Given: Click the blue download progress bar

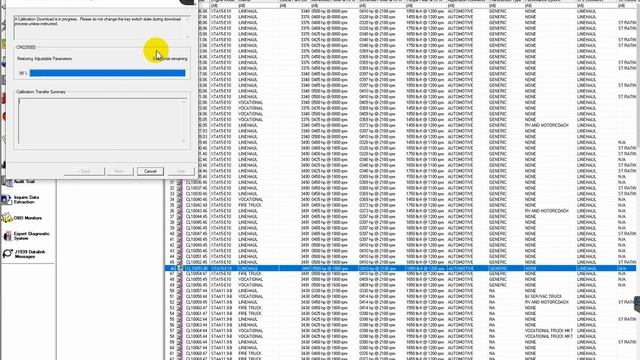Looking at the screenshot, I should pos(107,73).
